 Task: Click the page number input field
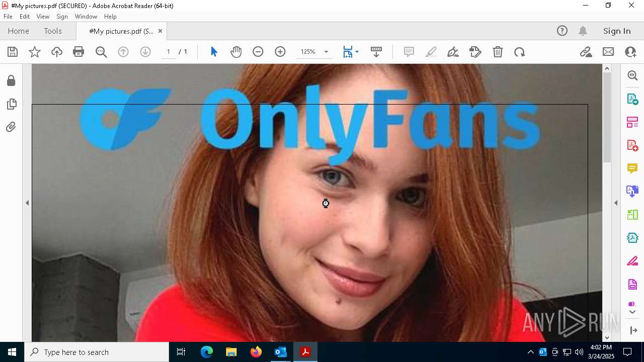(169, 52)
